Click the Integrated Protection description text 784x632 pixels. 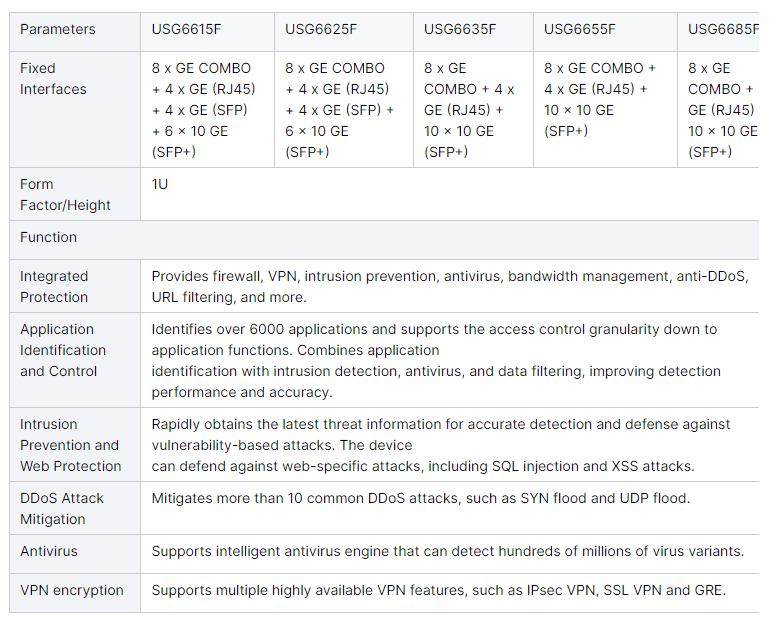[x=450, y=286]
